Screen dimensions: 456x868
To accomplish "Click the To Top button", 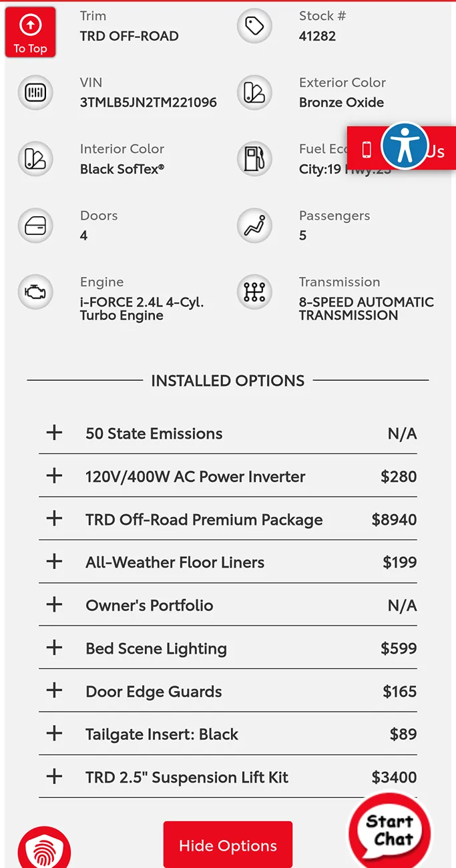I will 30,31.
